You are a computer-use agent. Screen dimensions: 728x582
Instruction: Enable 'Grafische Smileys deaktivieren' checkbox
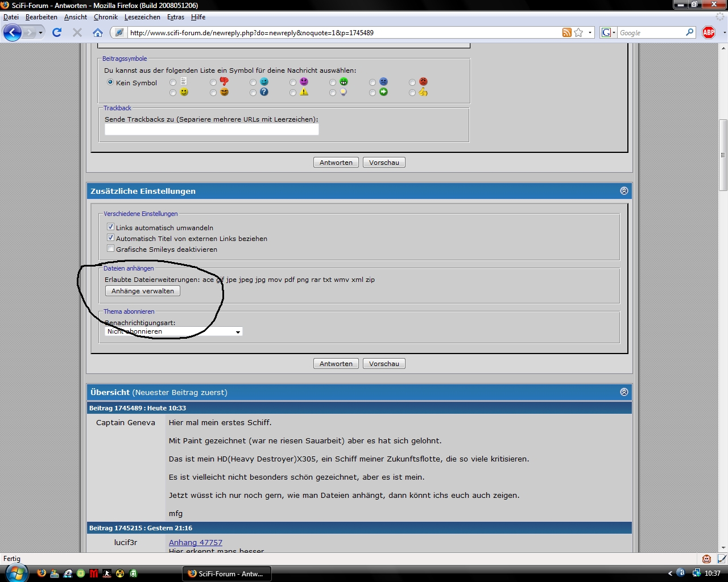(x=111, y=248)
